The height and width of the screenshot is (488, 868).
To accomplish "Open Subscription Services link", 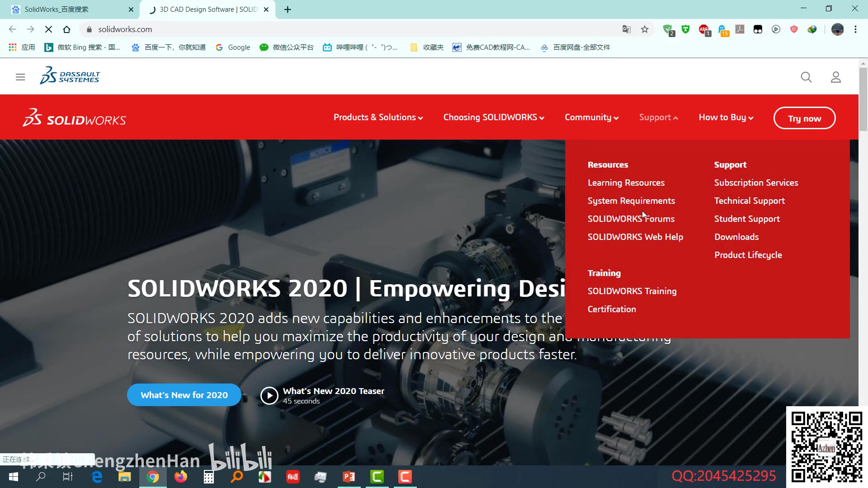I will point(756,183).
